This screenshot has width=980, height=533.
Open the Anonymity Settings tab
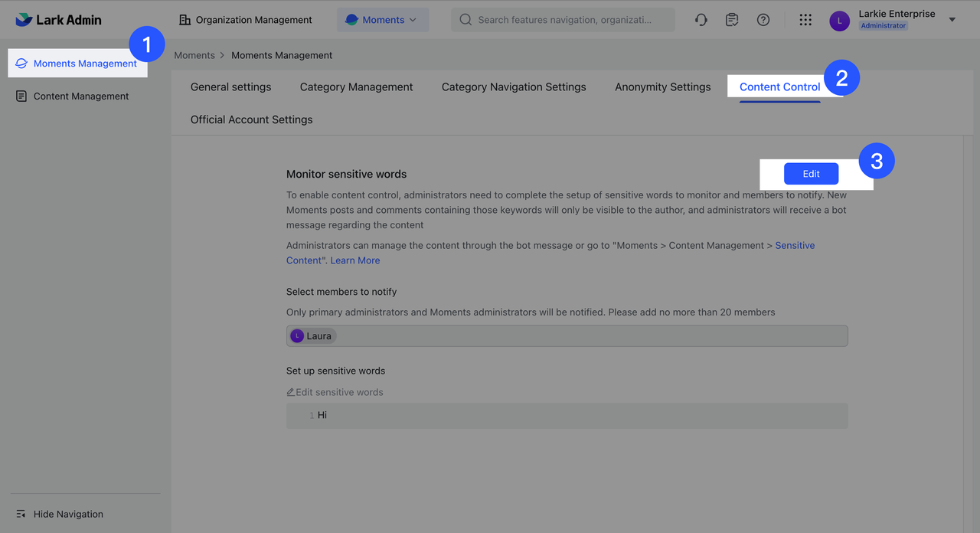click(662, 87)
